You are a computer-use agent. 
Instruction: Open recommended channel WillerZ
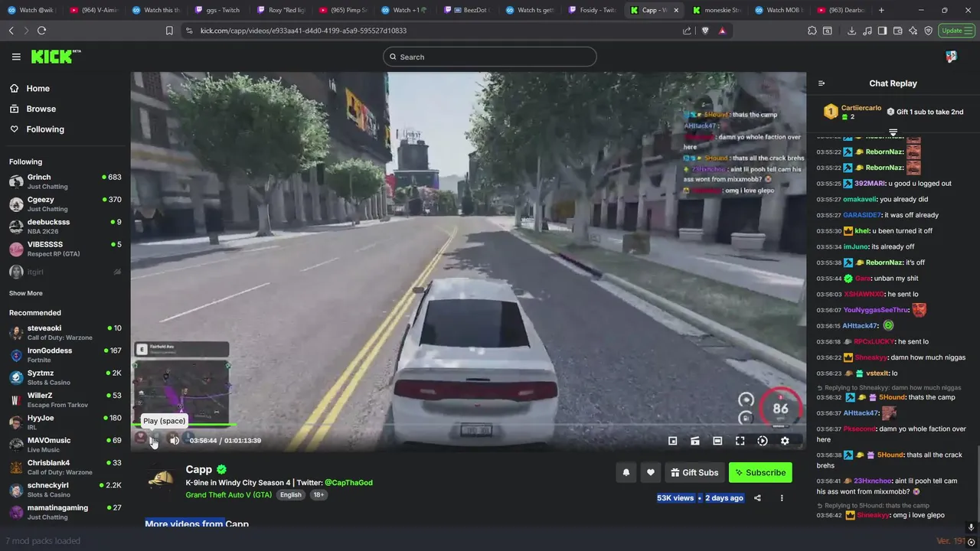[65, 399]
